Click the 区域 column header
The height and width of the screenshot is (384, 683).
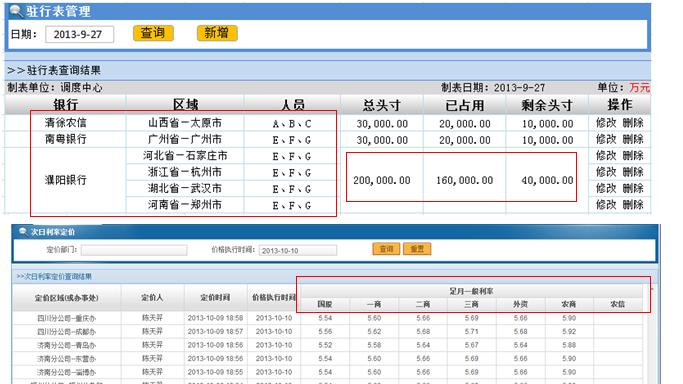click(185, 105)
